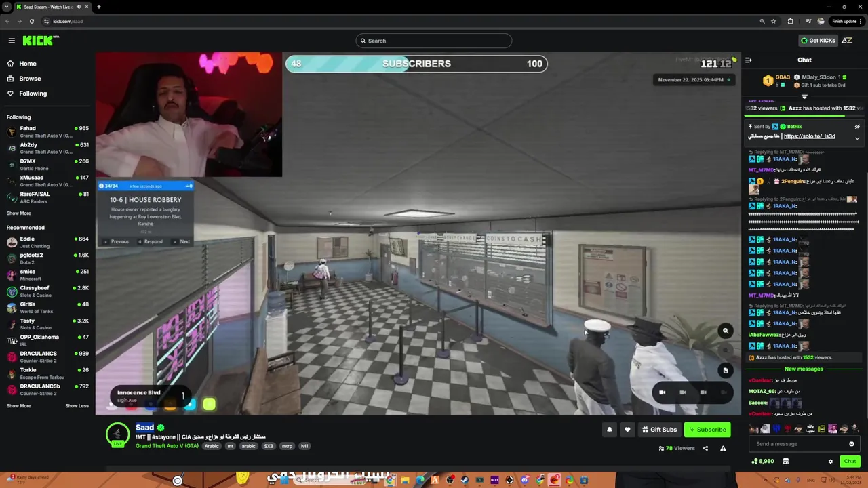
Task: Click the first camera icon on video
Action: pos(663,392)
